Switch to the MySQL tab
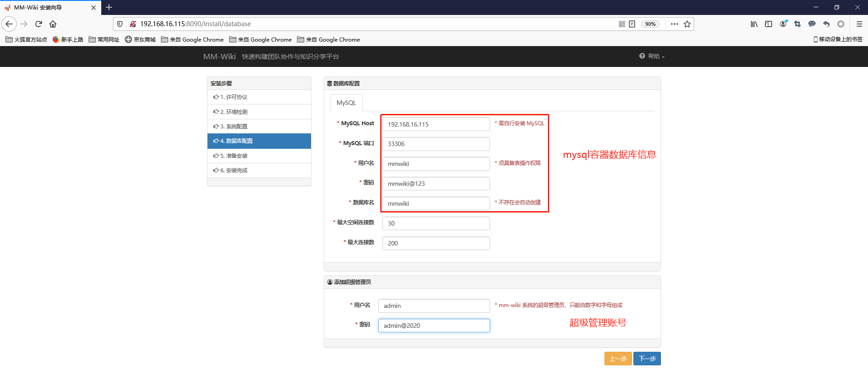The width and height of the screenshot is (868, 378). 346,103
